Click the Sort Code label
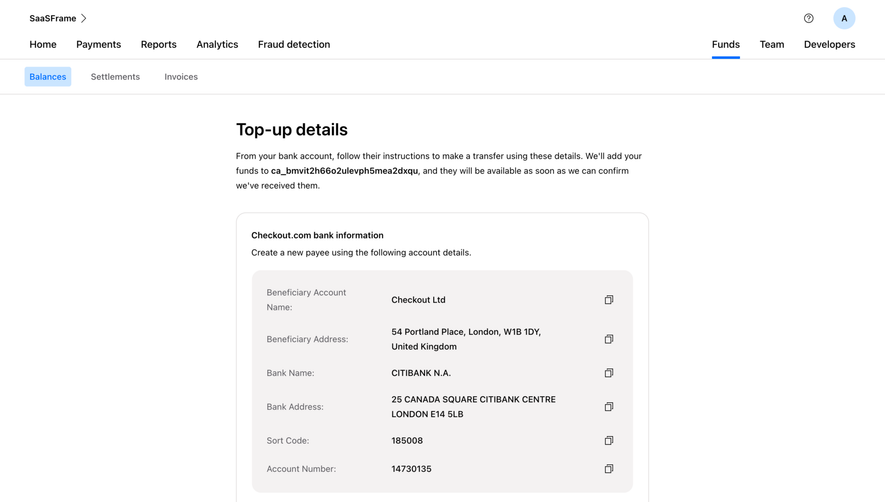 coord(288,441)
